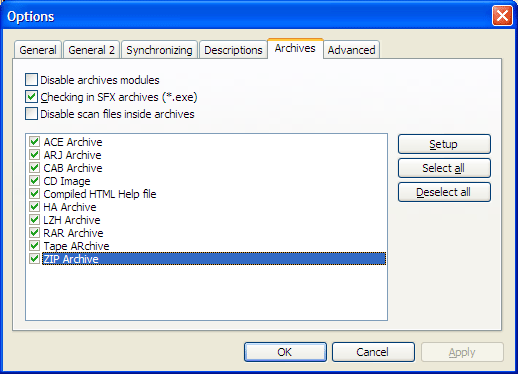Viewport: 518px width, 374px height.
Task: Uncheck Checking in SFX archives option
Action: (31, 97)
